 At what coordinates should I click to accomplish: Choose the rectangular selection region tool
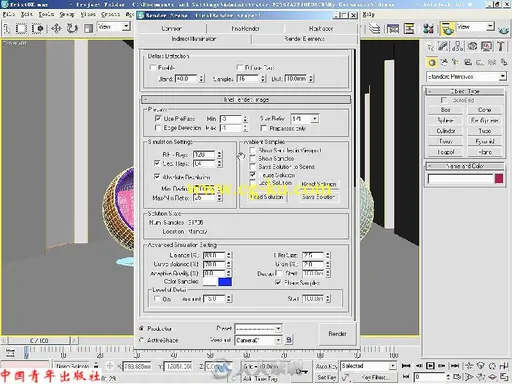[22, 29]
